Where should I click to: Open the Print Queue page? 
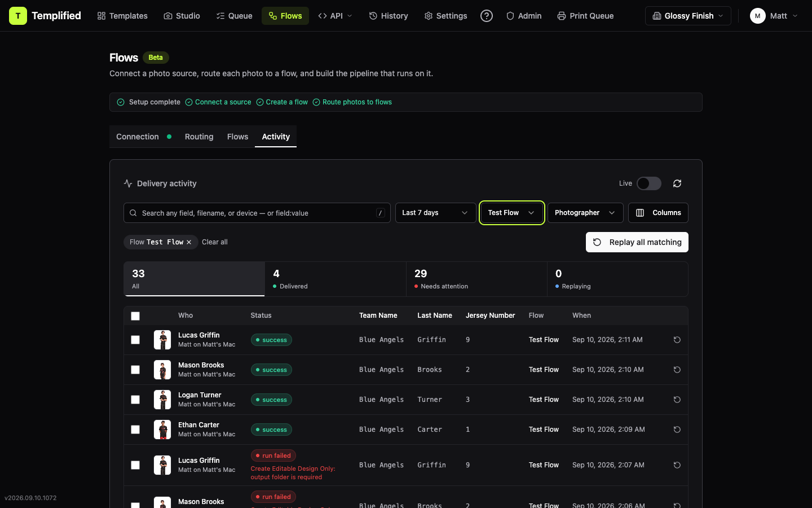585,16
